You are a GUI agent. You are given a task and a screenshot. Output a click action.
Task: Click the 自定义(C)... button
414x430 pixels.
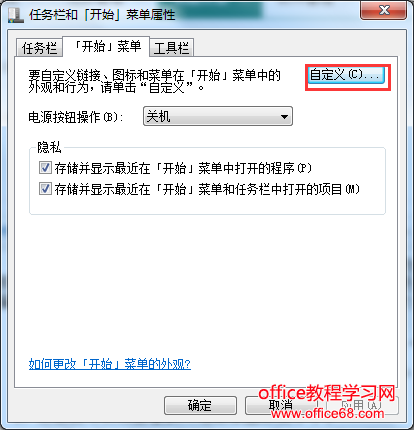pos(346,75)
